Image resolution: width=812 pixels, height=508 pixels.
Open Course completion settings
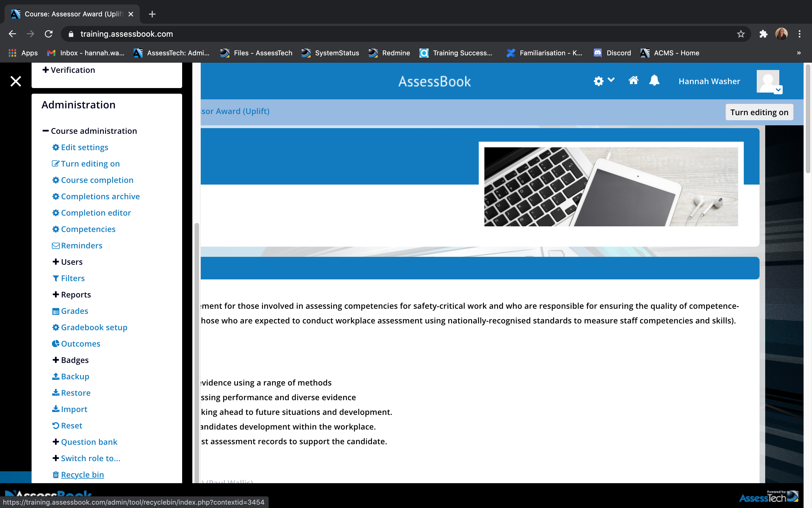click(97, 180)
